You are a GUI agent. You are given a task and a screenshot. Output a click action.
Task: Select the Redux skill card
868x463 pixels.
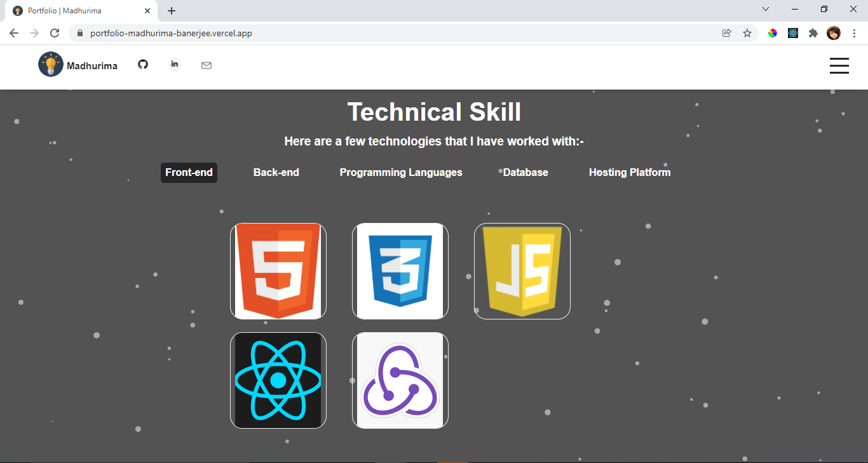tap(400, 380)
